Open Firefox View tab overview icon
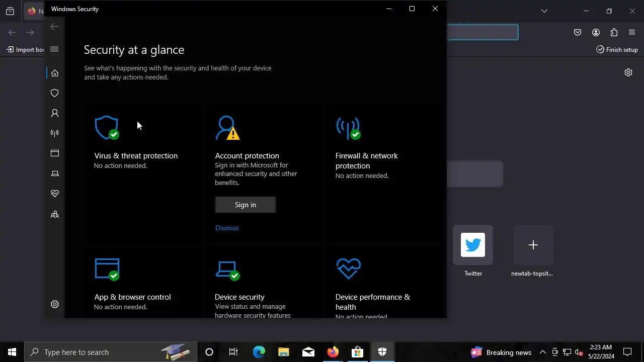 click(10, 11)
